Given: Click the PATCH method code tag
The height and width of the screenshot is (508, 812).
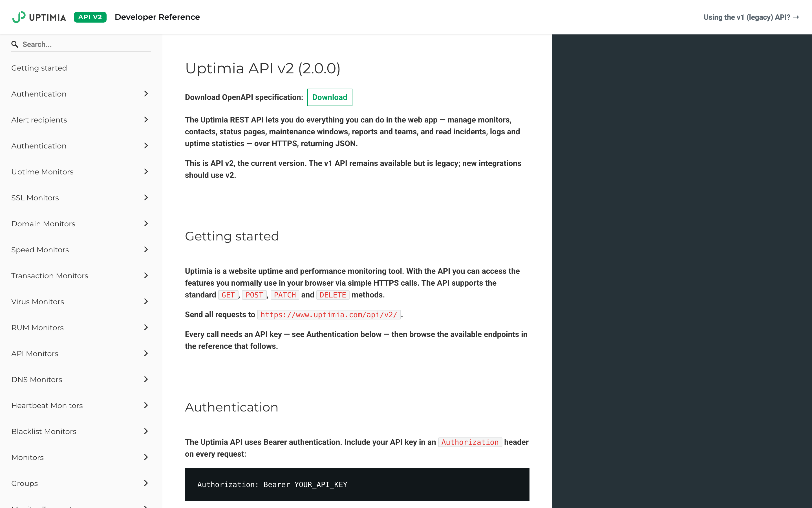Looking at the screenshot, I should [284, 295].
